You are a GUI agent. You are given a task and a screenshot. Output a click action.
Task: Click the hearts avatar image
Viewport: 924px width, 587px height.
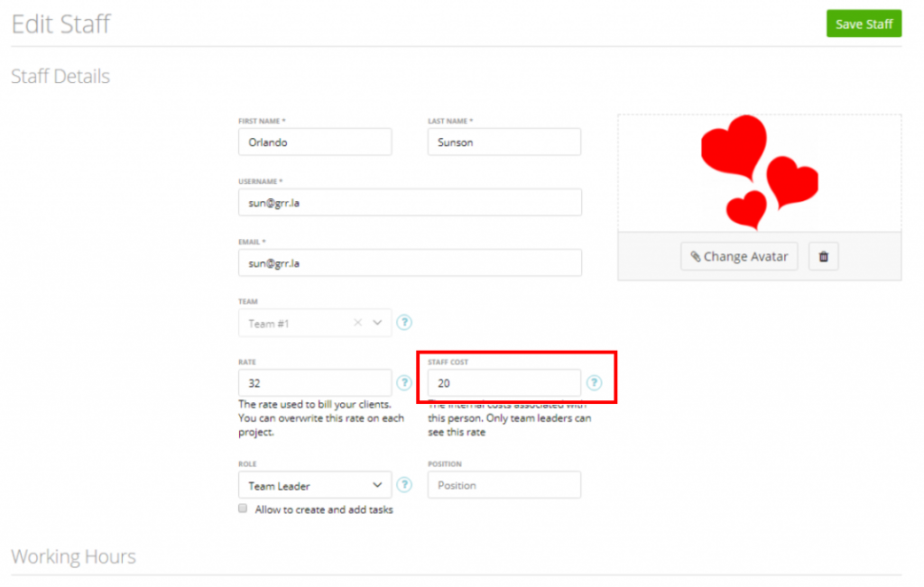[759, 171]
